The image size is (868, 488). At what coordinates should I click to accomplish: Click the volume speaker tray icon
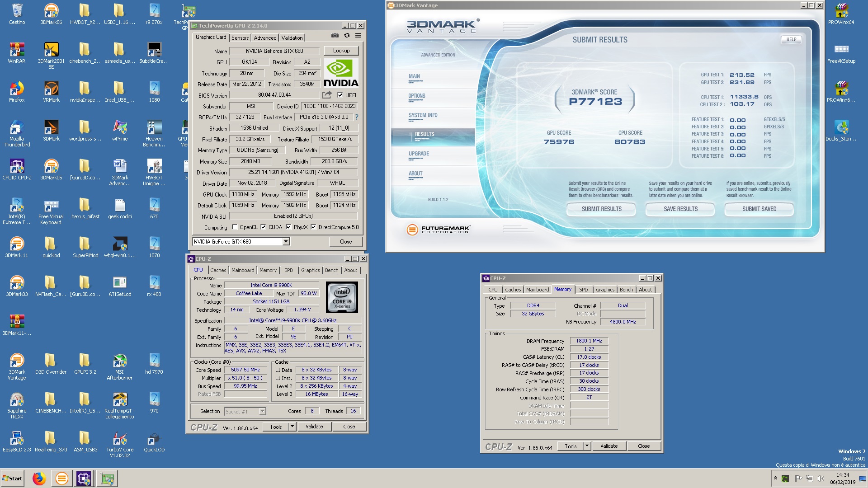(x=821, y=479)
